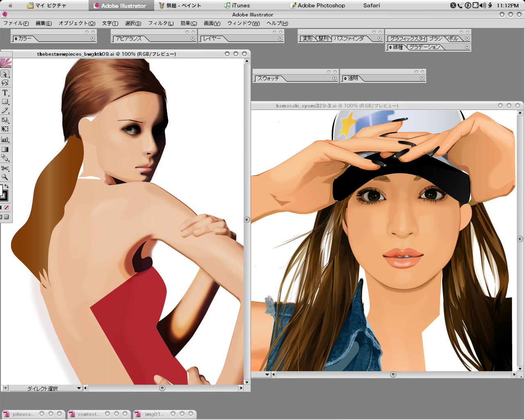Cycle 透明 panel display options arrows
525x420 pixels.
345,78
